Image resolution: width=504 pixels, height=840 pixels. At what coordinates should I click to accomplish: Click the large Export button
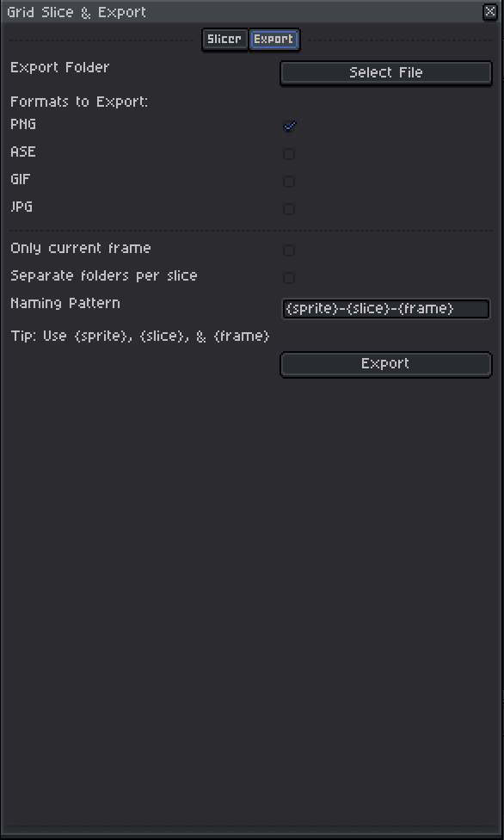pos(385,364)
